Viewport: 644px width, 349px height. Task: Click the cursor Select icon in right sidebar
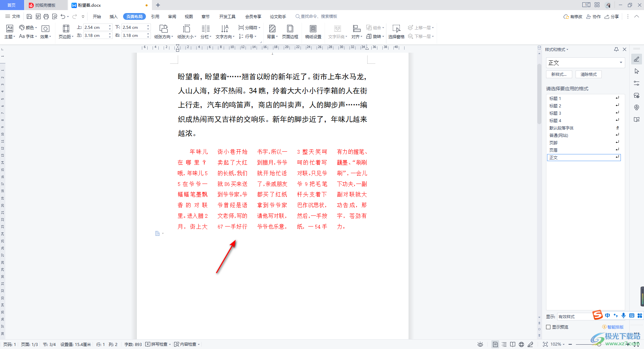pyautogui.click(x=636, y=71)
